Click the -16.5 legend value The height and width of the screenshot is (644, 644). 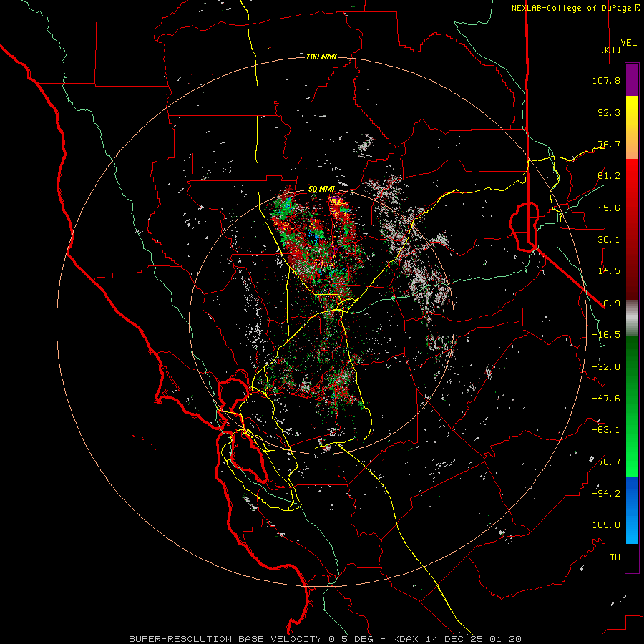606,335
